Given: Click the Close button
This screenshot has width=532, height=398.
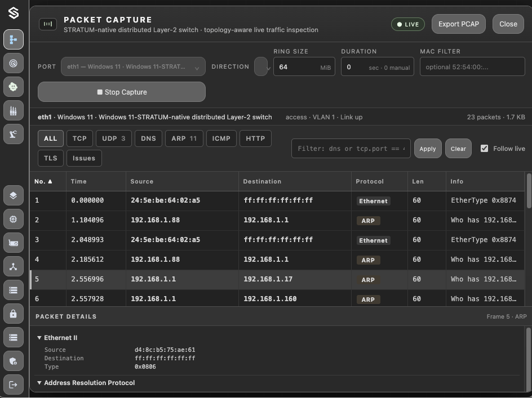Looking at the screenshot, I should (x=508, y=24).
